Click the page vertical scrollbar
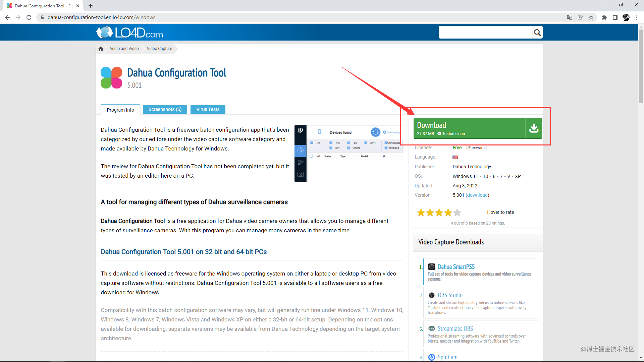Screen dimensions: 644x362 pos(641,67)
